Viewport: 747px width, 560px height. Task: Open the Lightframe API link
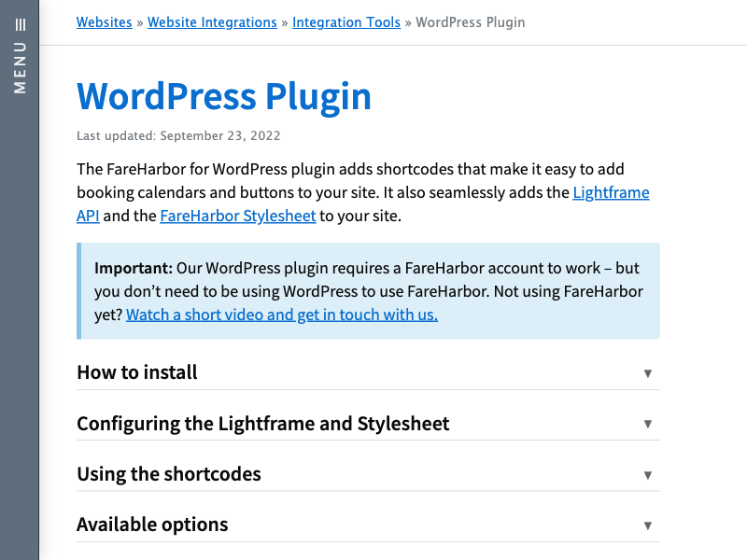point(611,192)
